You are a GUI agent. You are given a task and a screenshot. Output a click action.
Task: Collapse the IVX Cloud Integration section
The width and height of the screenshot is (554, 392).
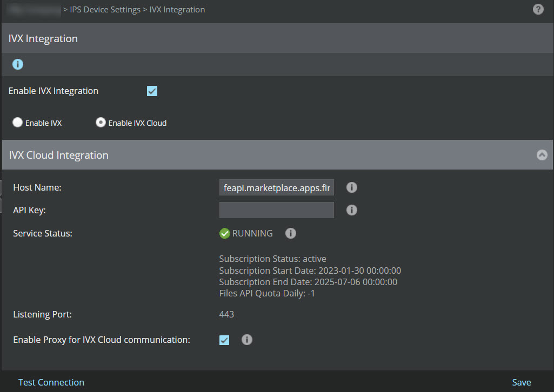[542, 155]
